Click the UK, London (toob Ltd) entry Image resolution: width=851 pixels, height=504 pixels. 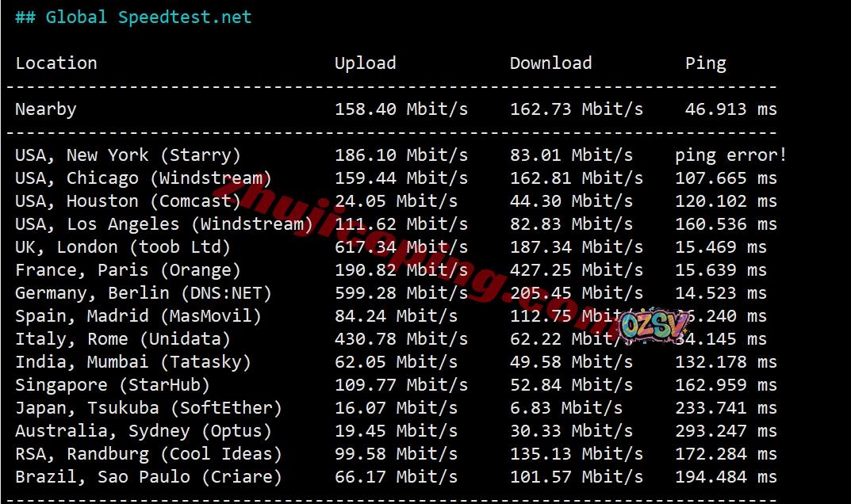123,247
